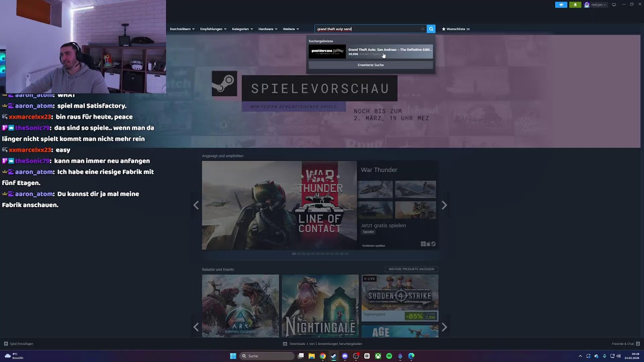Open Microsoft Edge from taskbar
The height and width of the screenshot is (362, 644).
(411, 356)
